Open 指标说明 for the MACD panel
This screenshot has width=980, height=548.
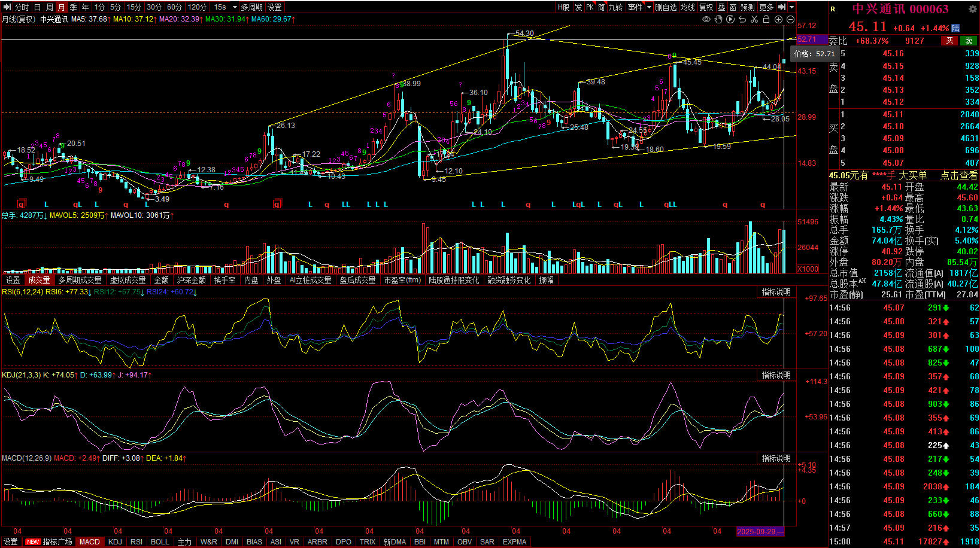tap(776, 458)
